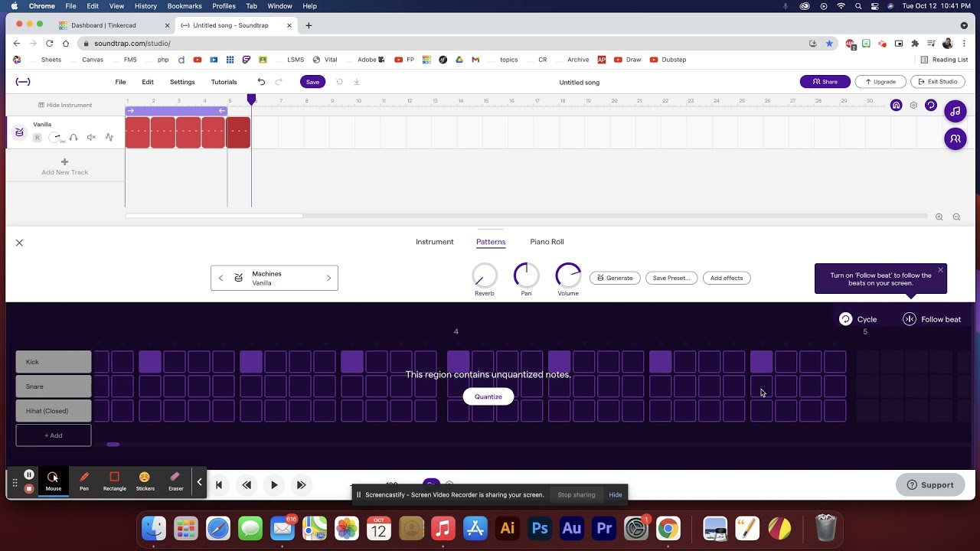980x551 pixels.
Task: Adjust the Reverb knob
Action: coord(484,275)
